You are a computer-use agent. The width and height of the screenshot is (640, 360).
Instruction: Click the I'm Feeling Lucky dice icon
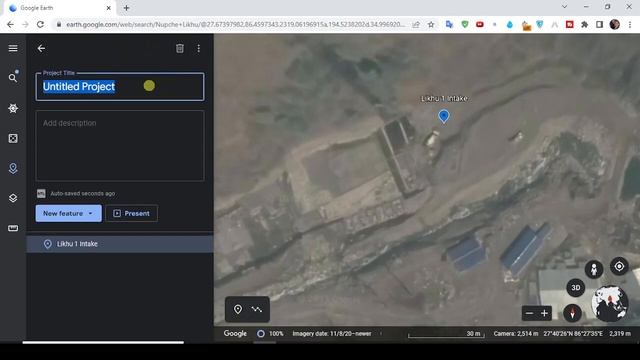(x=13, y=138)
